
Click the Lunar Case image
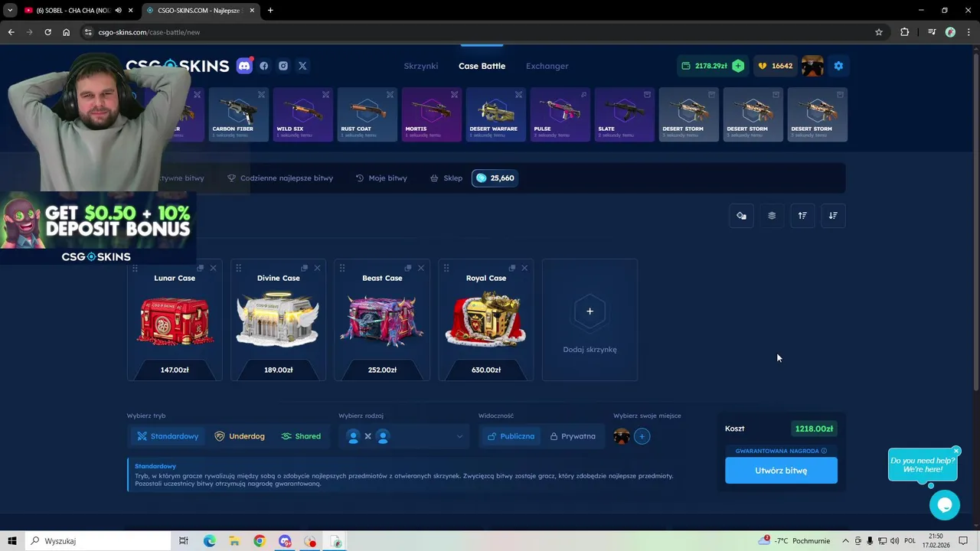(175, 321)
